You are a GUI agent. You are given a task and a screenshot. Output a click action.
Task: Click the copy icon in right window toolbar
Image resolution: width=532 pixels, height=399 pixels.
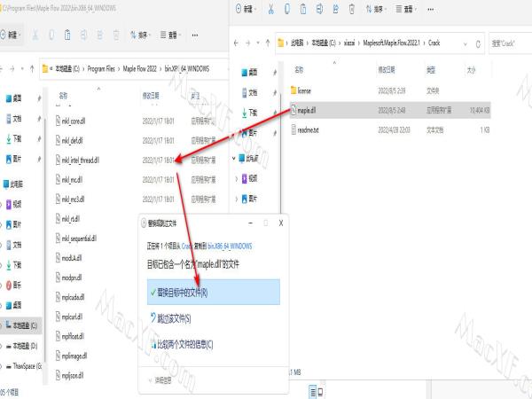click(x=287, y=9)
